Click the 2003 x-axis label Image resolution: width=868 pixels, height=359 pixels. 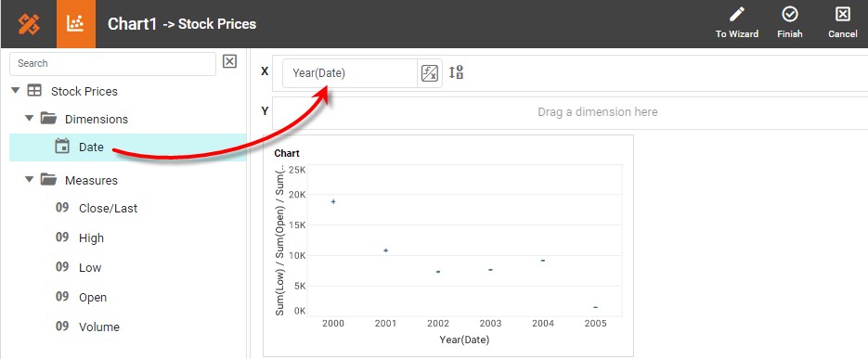coord(490,323)
